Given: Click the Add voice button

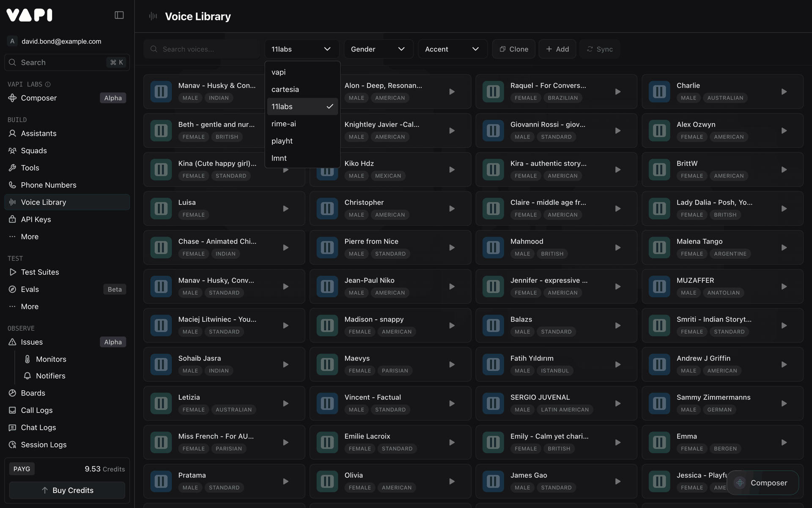Looking at the screenshot, I should (x=557, y=49).
